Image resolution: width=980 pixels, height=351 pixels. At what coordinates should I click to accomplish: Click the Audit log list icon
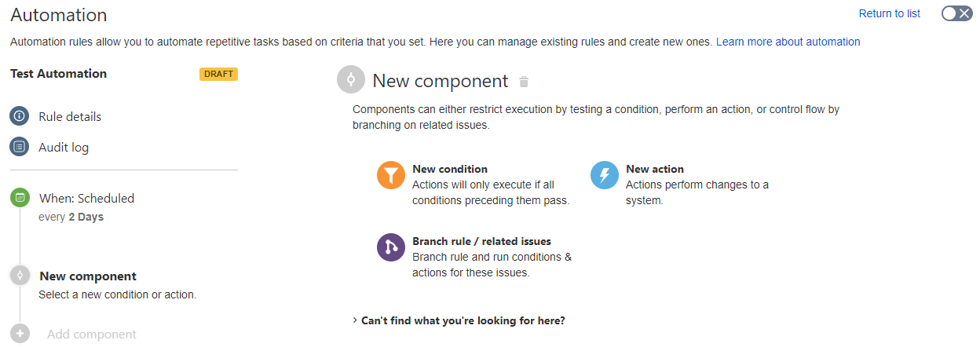(20, 147)
